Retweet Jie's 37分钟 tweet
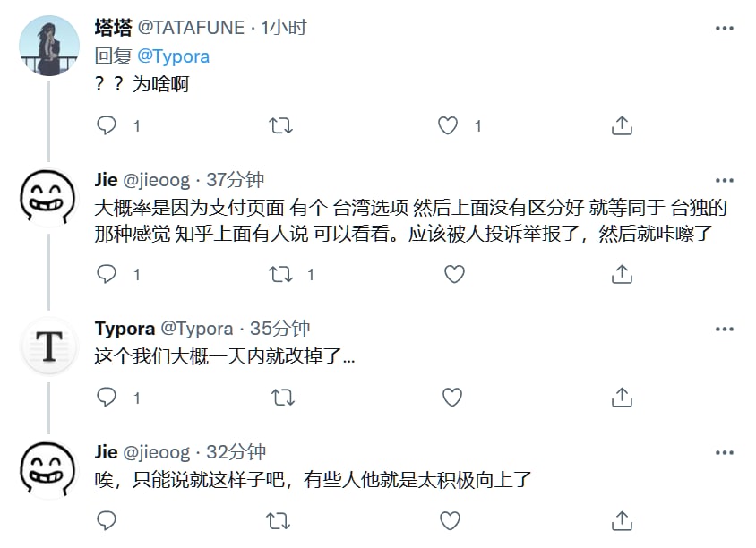This screenshot has height=548, width=756. pyautogui.click(x=280, y=274)
